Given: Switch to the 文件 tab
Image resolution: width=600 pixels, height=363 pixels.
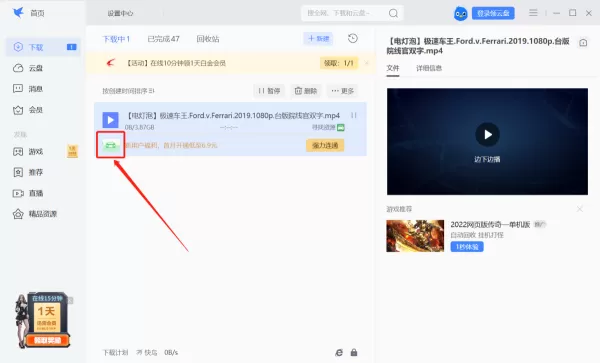Looking at the screenshot, I should point(393,68).
